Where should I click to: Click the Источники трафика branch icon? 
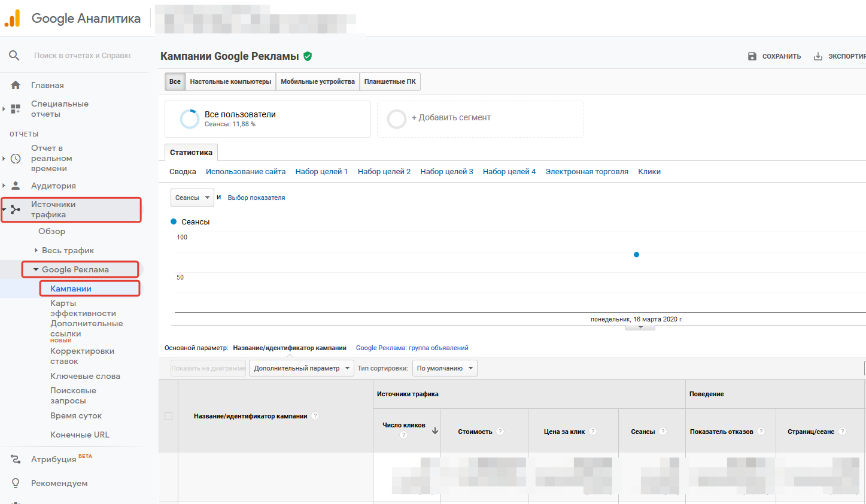[x=16, y=210]
